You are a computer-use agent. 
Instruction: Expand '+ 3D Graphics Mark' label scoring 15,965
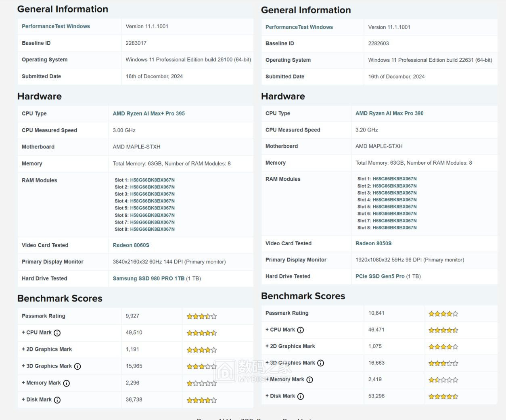pos(47,366)
